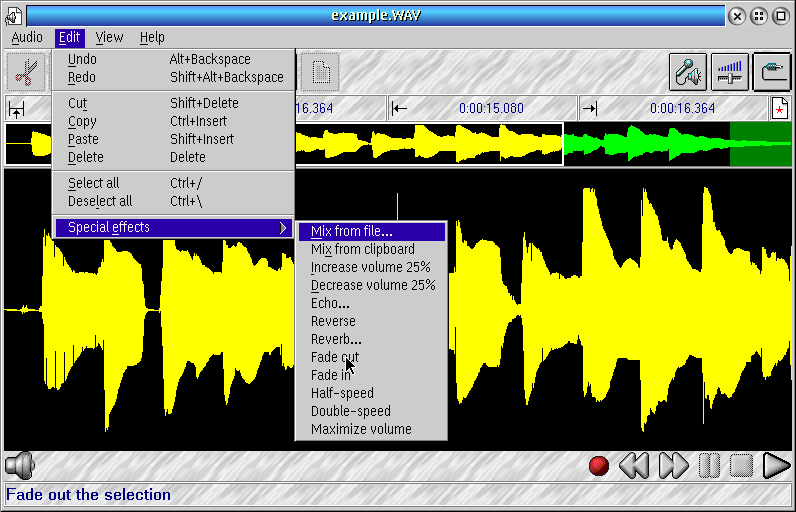Screen dimensions: 796x512
Task: Maximize the window with the square button
Action: pyautogui.click(x=781, y=16)
